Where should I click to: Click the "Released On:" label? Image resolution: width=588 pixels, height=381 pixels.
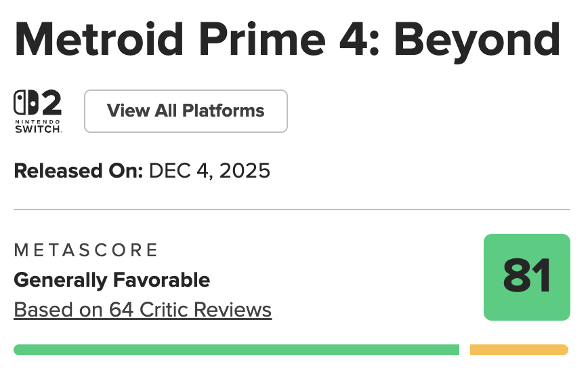(79, 170)
